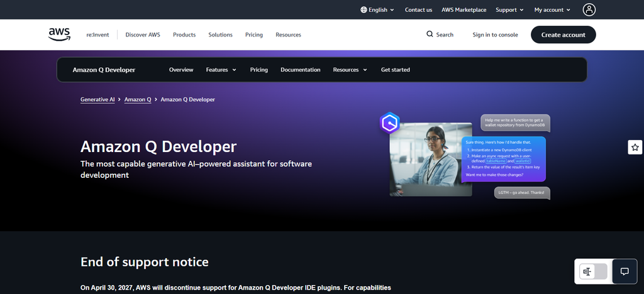Click the photo of woman at computer

pyautogui.click(x=430, y=159)
